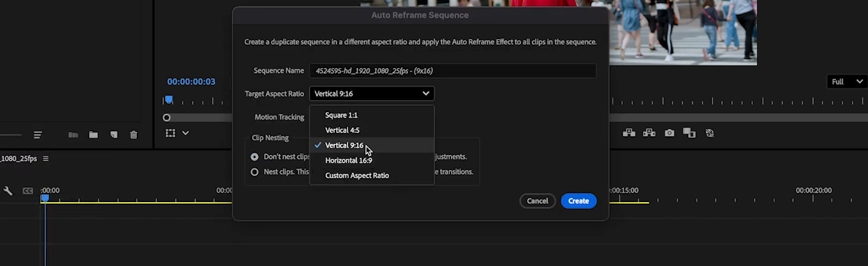Create a new bin with the folder icon
The width and height of the screenshot is (868, 266).
point(93,135)
